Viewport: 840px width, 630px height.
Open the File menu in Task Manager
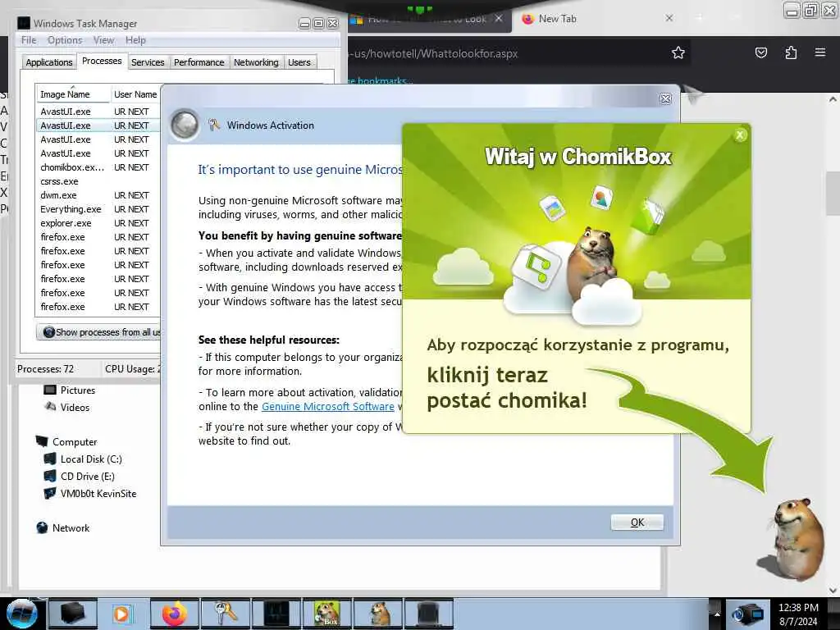(29, 40)
